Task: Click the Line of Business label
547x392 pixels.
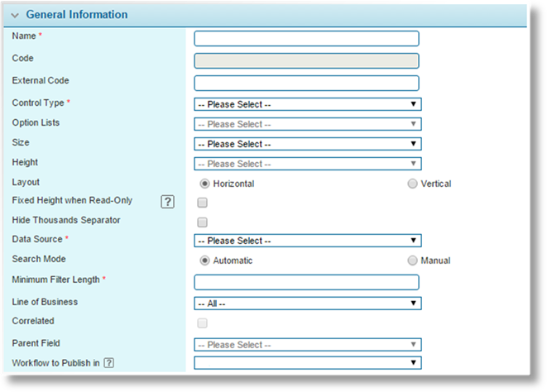Action: click(45, 302)
